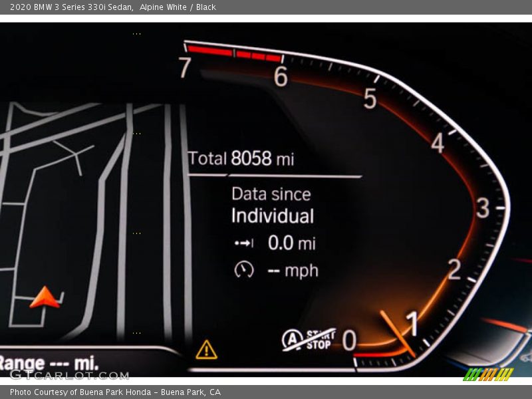The height and width of the screenshot is (399, 532).
Task: Click the trip distance arrow icon
Action: (x=244, y=243)
